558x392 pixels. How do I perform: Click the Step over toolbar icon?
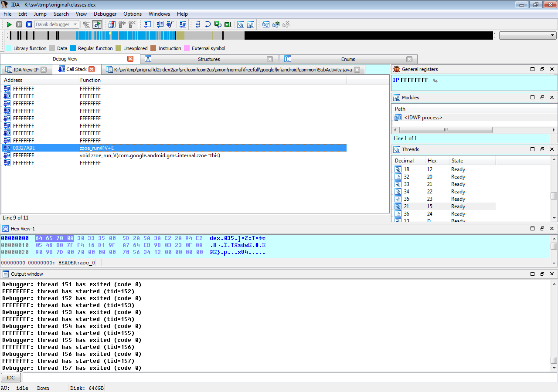point(208,24)
